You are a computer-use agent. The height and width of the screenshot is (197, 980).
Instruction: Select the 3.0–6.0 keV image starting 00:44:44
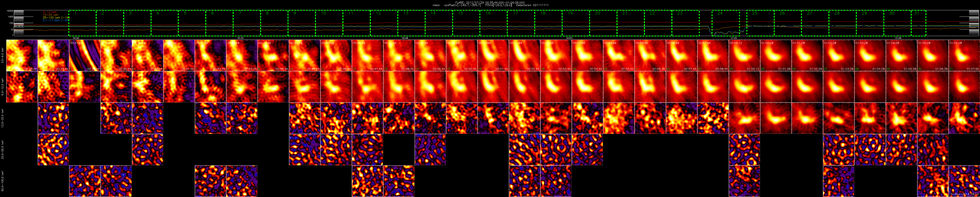305,55
